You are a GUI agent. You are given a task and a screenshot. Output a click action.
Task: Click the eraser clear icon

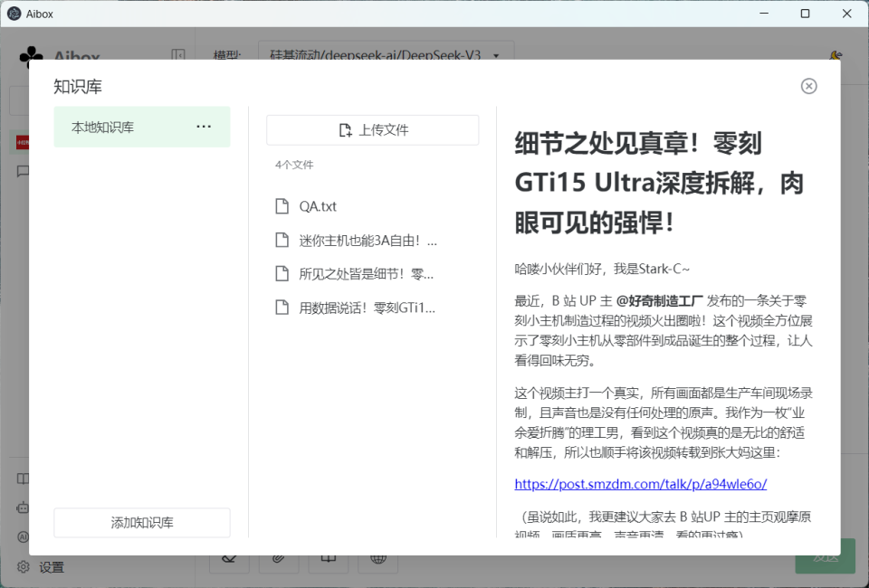[229, 560]
